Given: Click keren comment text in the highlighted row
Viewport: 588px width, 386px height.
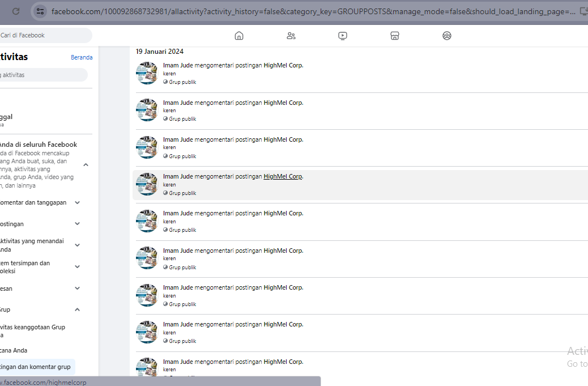Looking at the screenshot, I should point(169,185).
